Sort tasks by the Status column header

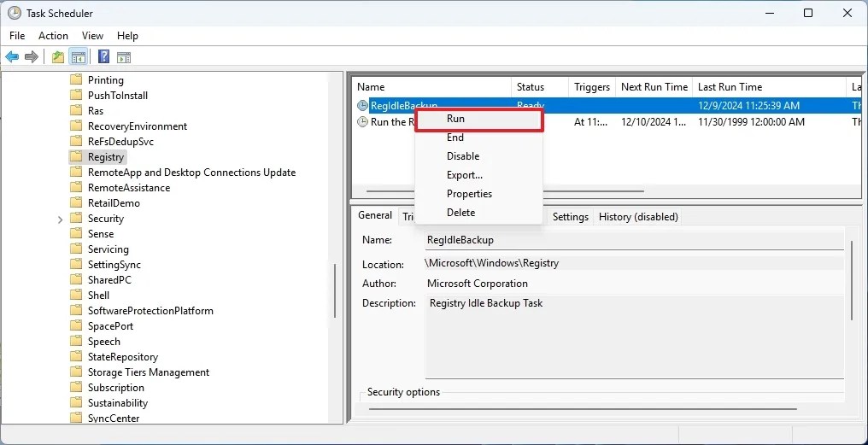click(x=540, y=87)
